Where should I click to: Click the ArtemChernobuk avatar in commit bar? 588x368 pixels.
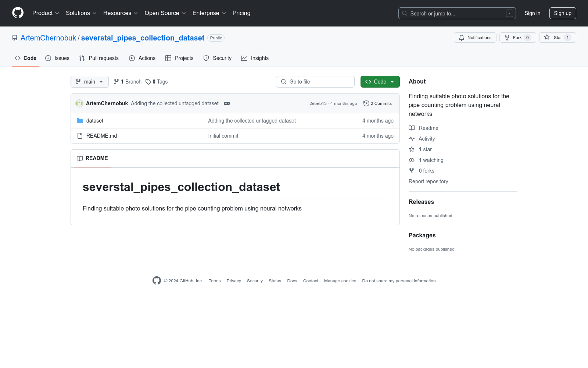pyautogui.click(x=79, y=103)
